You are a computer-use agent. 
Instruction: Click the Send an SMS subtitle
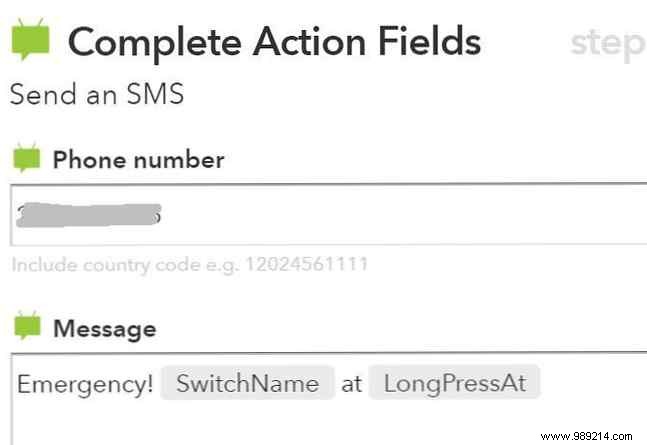pyautogui.click(x=97, y=95)
